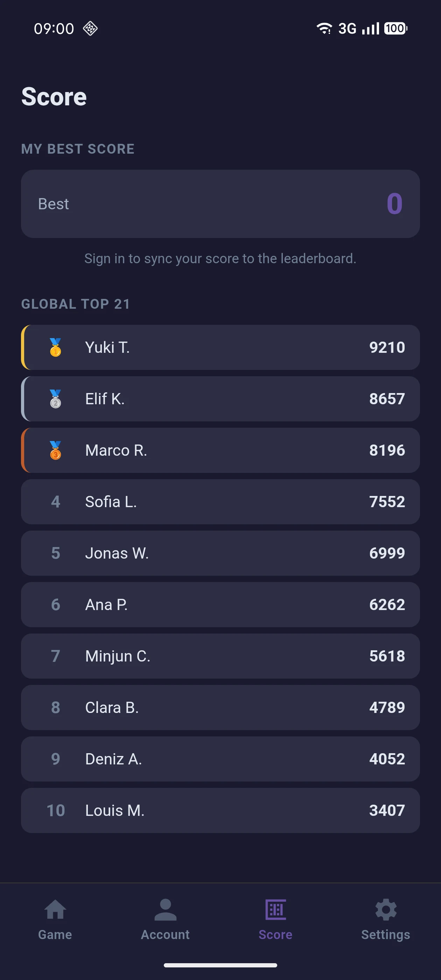Open Settings via gear icon
Screen dimensions: 441x980
pos(386,909)
